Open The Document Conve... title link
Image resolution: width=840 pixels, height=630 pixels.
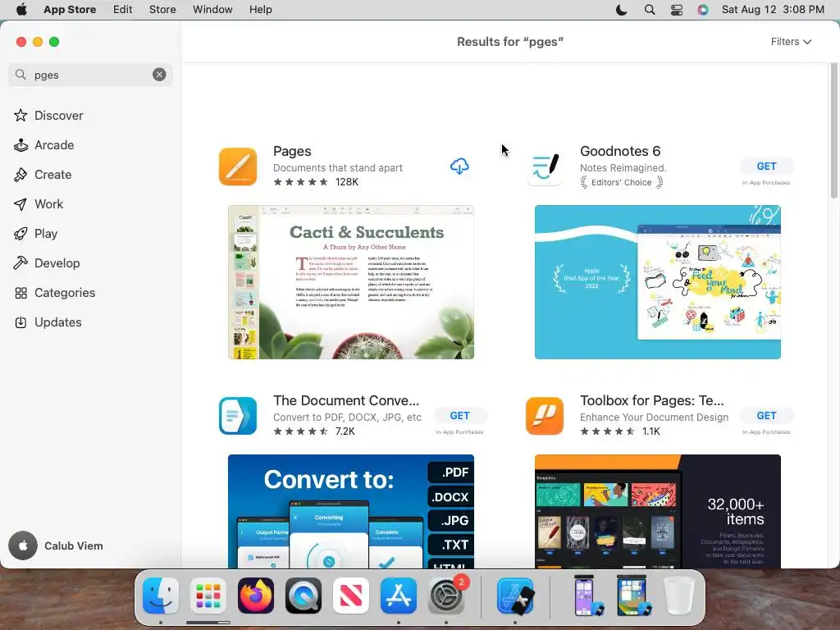[x=346, y=400]
